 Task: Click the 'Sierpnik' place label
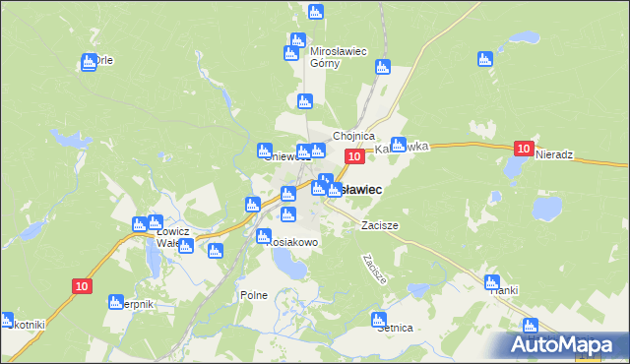click(x=137, y=304)
